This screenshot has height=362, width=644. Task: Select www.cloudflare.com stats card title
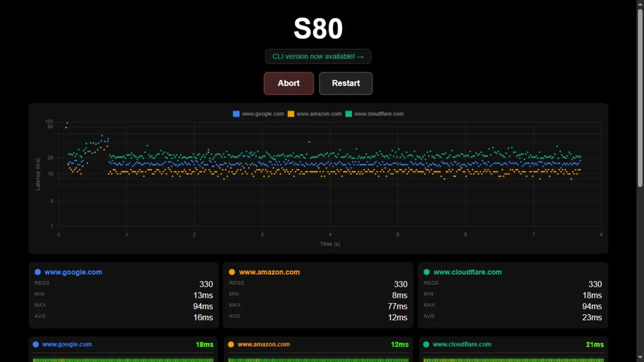(467, 272)
